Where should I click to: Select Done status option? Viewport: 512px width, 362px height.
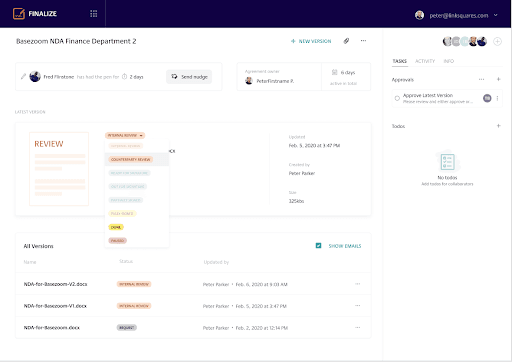click(x=116, y=227)
